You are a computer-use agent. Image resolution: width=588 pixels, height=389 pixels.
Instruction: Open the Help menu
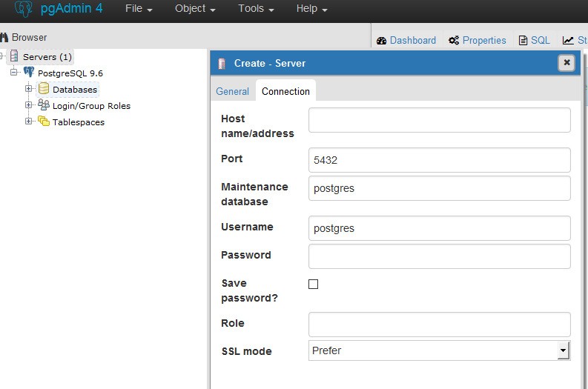click(311, 9)
